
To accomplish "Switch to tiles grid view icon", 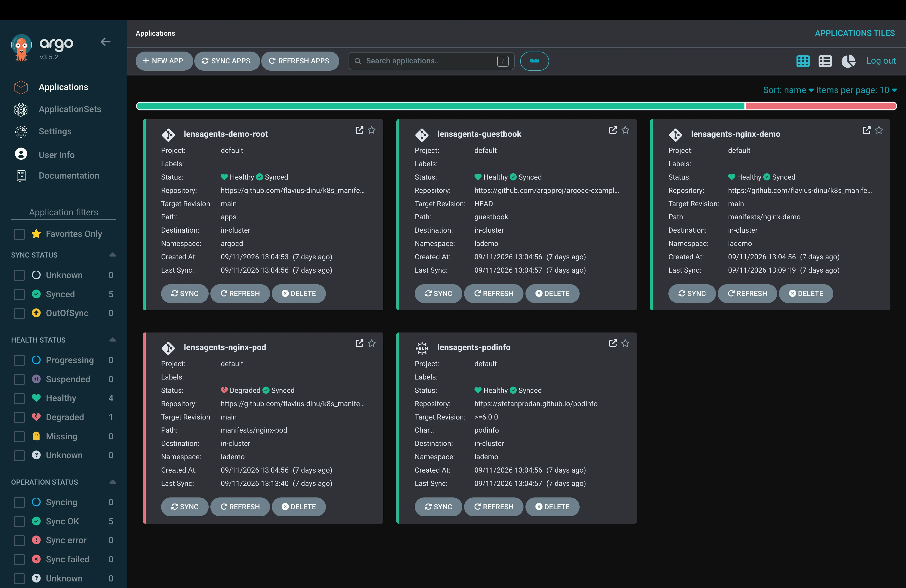I will (803, 61).
